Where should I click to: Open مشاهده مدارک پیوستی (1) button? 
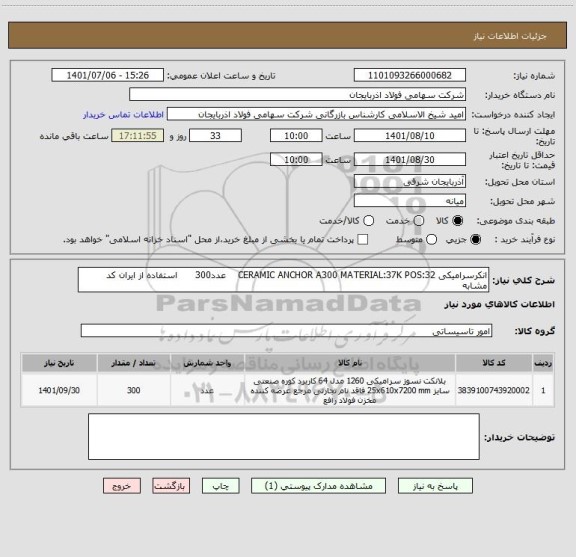pos(318,486)
